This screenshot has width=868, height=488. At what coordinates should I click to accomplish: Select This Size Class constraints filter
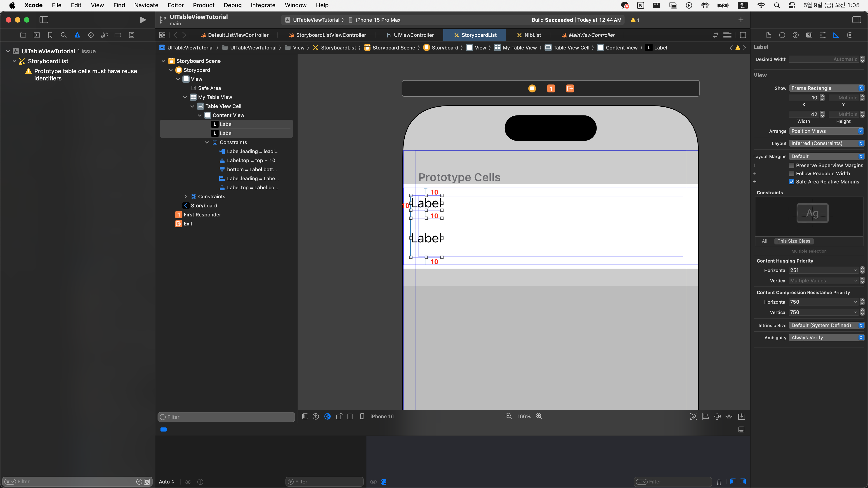coord(794,241)
